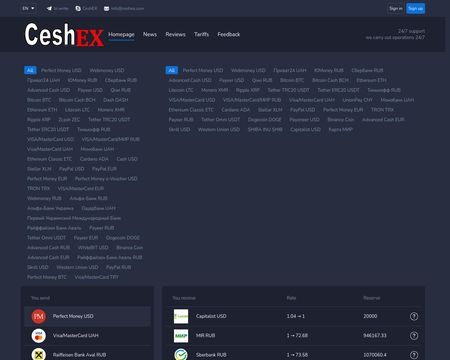Open the EN language dropdown
This screenshot has height=360, width=450.
28,8
